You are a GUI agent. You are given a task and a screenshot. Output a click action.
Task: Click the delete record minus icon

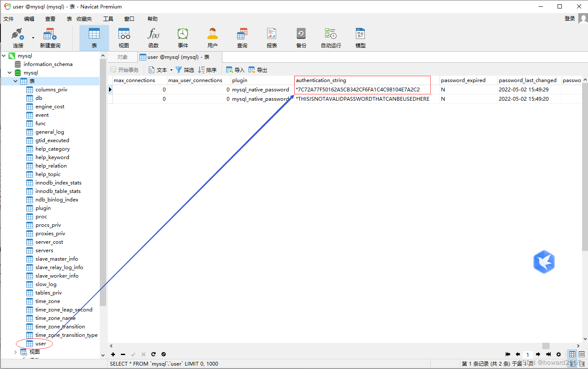coord(123,354)
